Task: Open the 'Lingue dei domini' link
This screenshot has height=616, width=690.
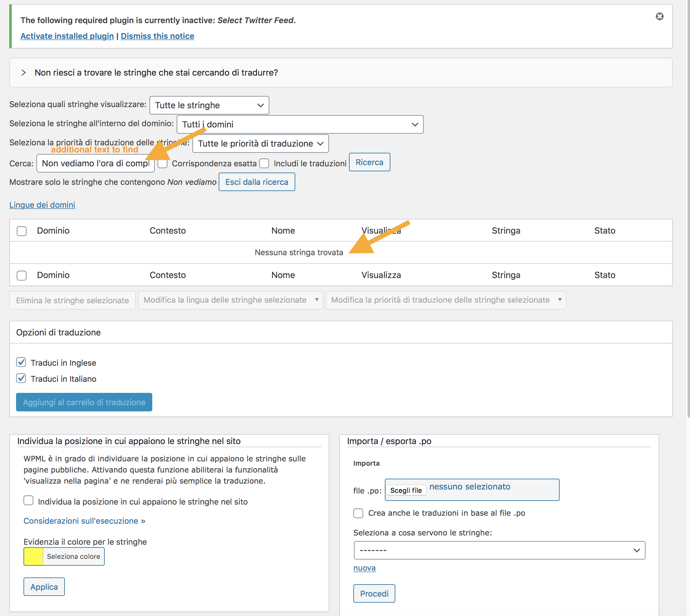Action: click(x=42, y=205)
